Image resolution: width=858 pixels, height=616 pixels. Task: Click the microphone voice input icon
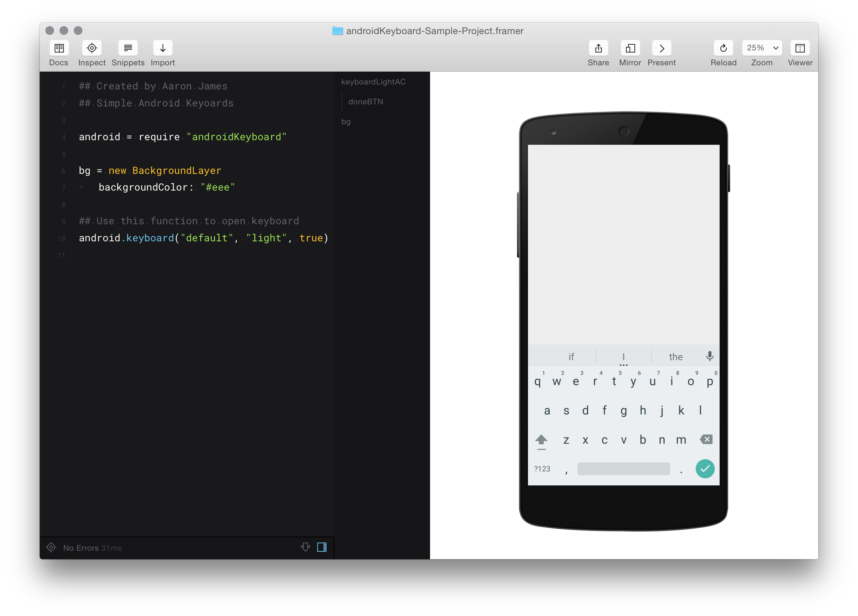tap(710, 356)
